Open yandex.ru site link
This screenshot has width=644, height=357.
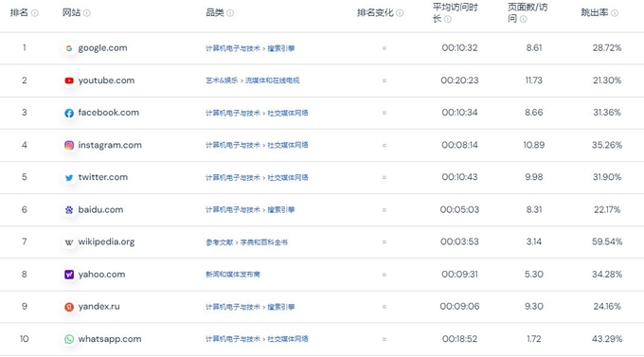pos(99,307)
